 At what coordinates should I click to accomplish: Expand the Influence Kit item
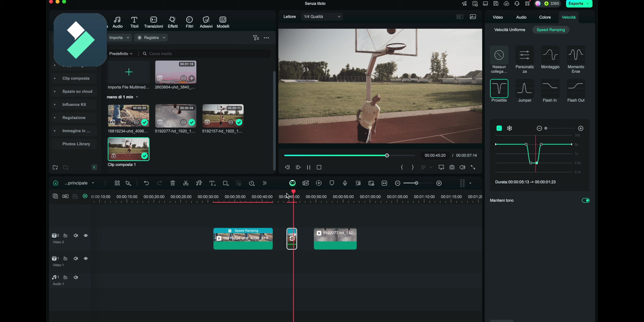(x=55, y=104)
